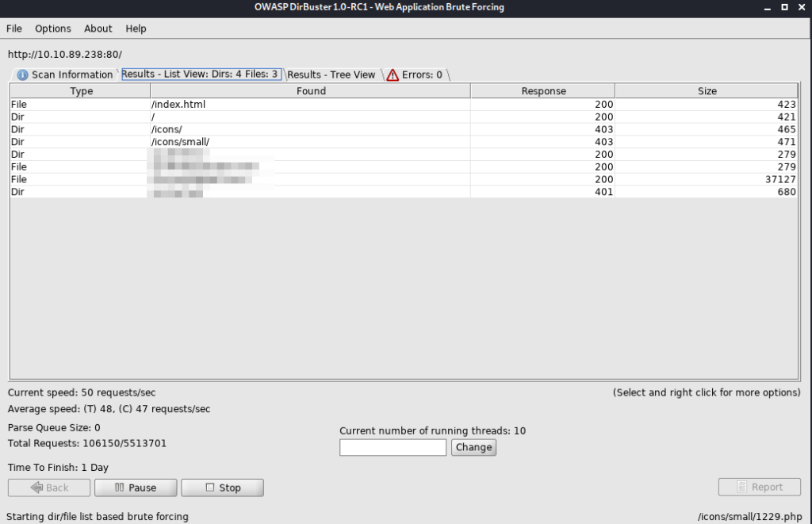812x524 pixels.
Task: Open the Options menu
Action: 52,29
